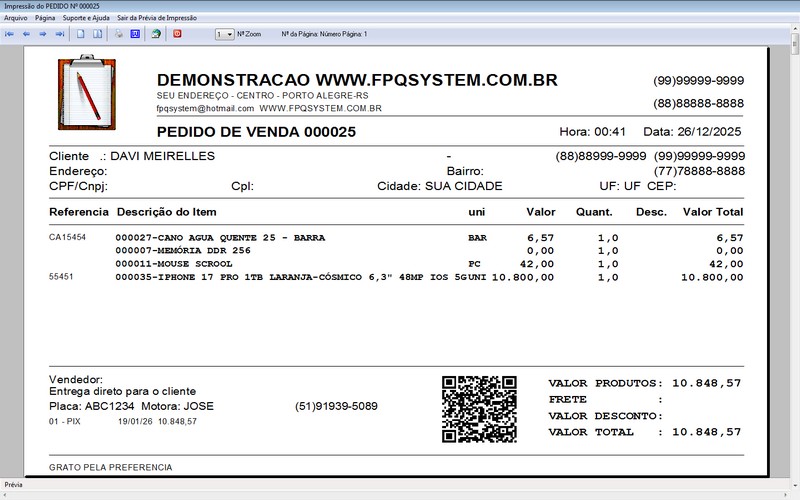The height and width of the screenshot is (500, 800).
Task: Click item 000035-IPHONE 17 PRO row description
Action: [291, 277]
